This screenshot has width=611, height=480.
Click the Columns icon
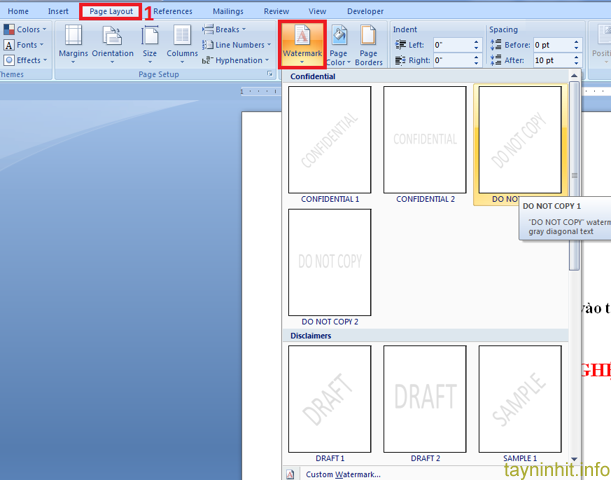click(182, 42)
